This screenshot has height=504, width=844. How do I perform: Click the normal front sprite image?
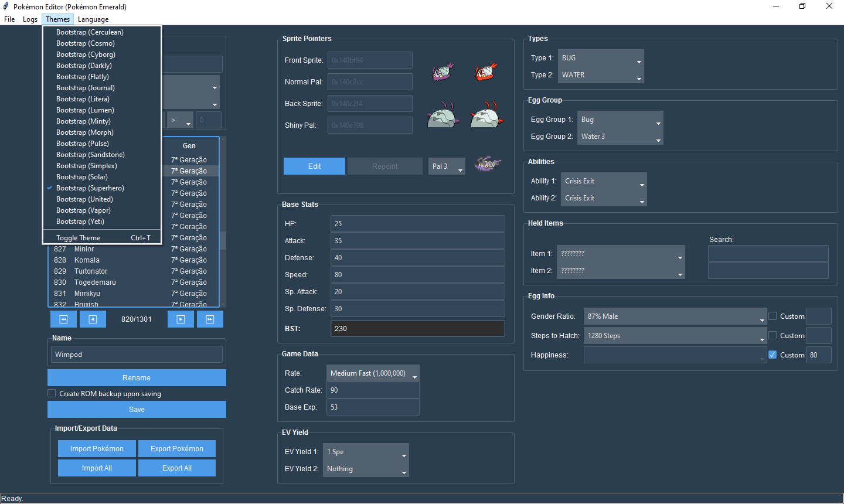pyautogui.click(x=443, y=71)
